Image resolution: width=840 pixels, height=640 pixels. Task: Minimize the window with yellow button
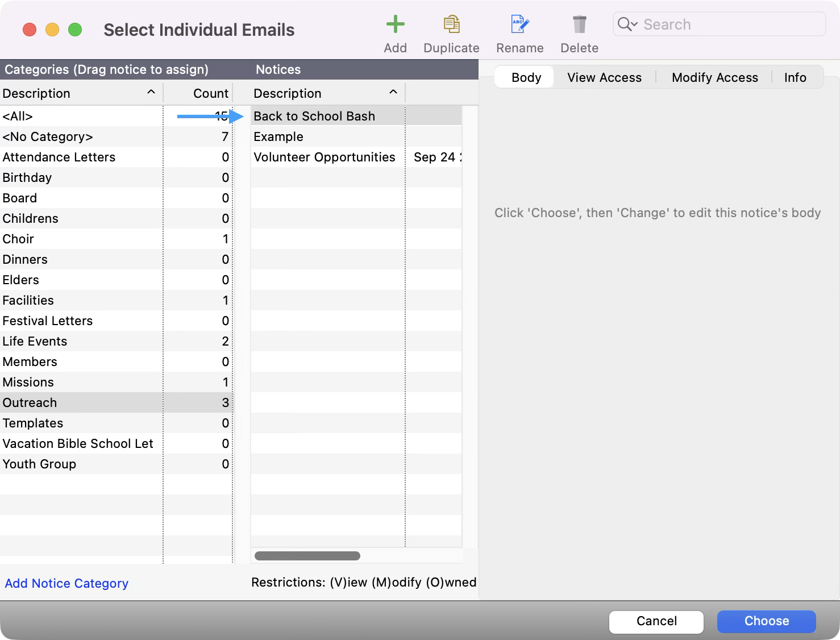click(x=52, y=30)
